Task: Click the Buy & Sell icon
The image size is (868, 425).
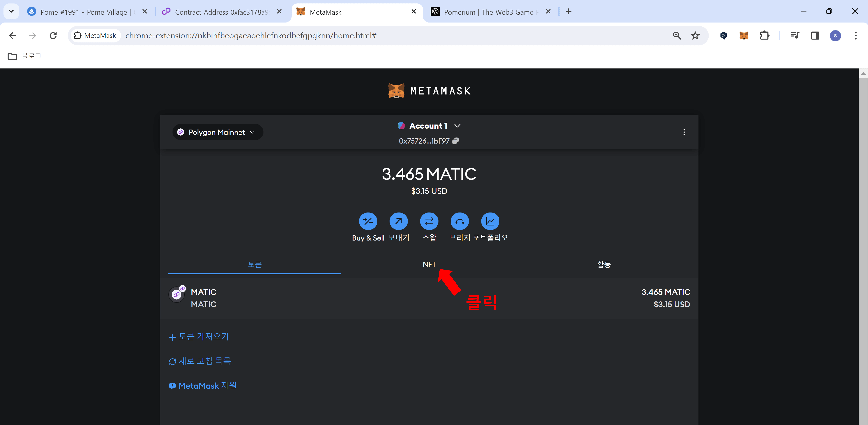Action: click(x=368, y=221)
